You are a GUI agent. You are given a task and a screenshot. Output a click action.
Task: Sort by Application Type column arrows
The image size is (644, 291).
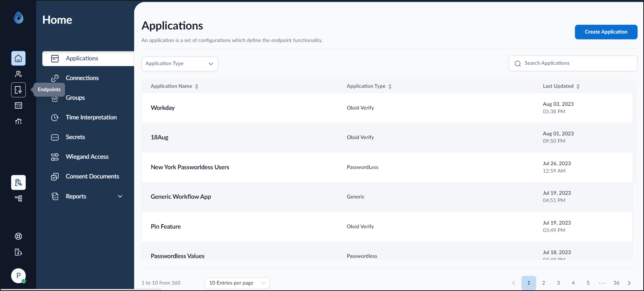click(x=390, y=86)
